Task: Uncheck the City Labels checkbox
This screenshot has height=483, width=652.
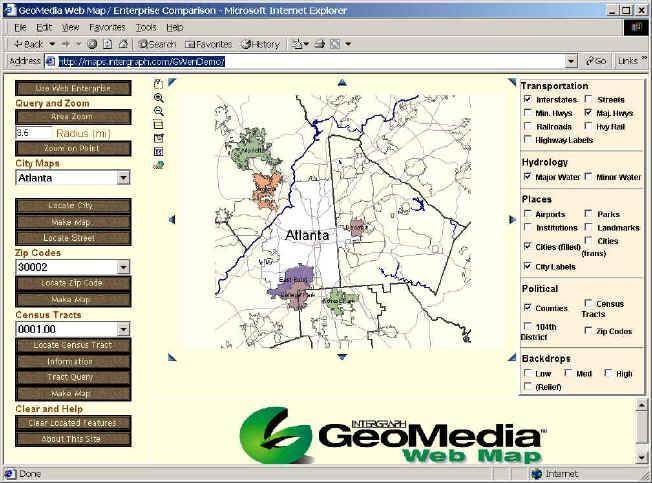Action: [528, 266]
